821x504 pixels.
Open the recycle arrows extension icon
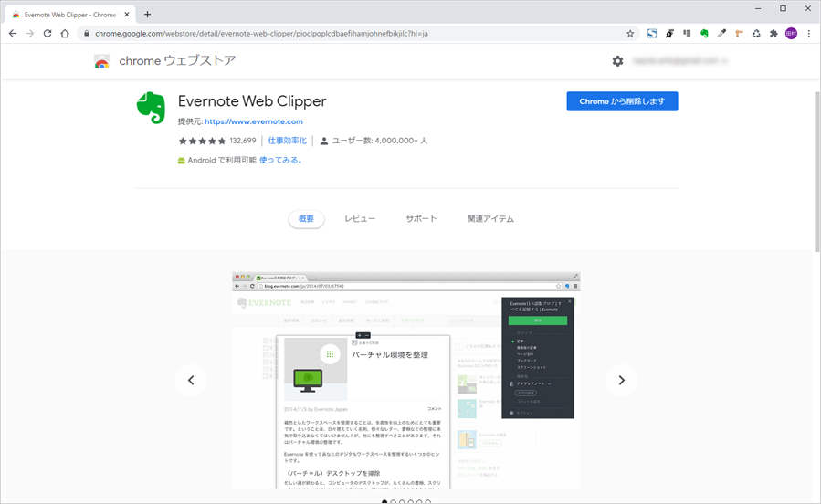(x=756, y=34)
